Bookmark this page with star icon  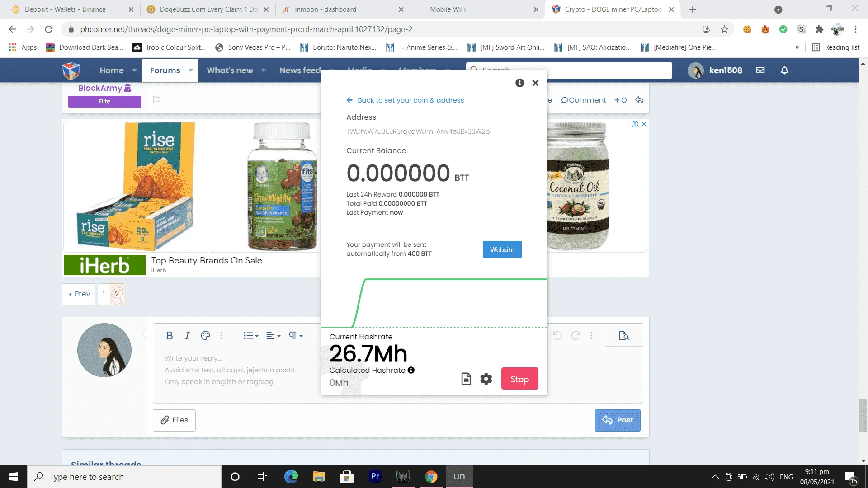coord(724,29)
